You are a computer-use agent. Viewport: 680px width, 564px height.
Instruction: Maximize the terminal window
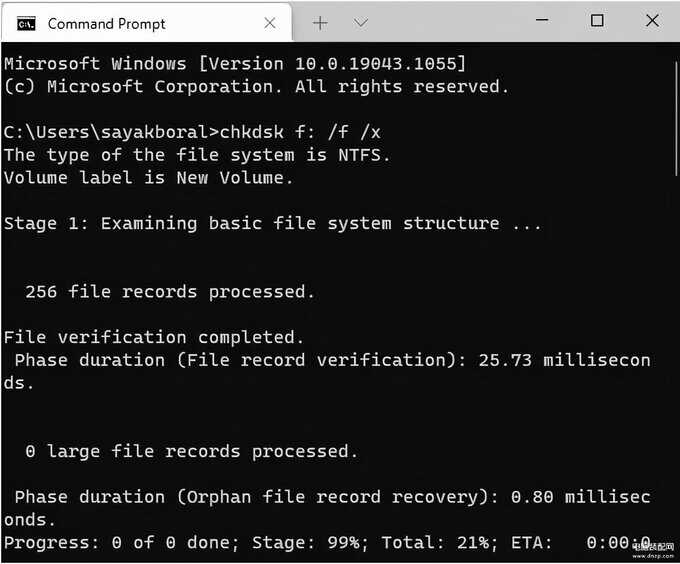(597, 20)
